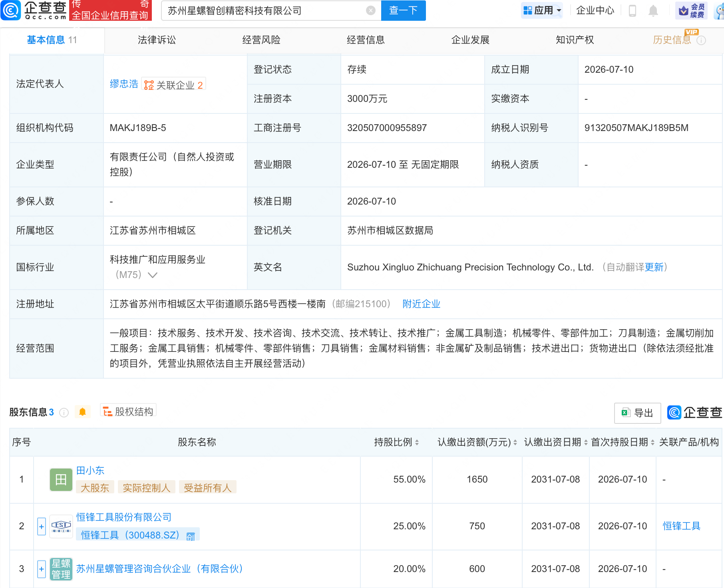Open shareholder 田小东 profile link

point(90,471)
